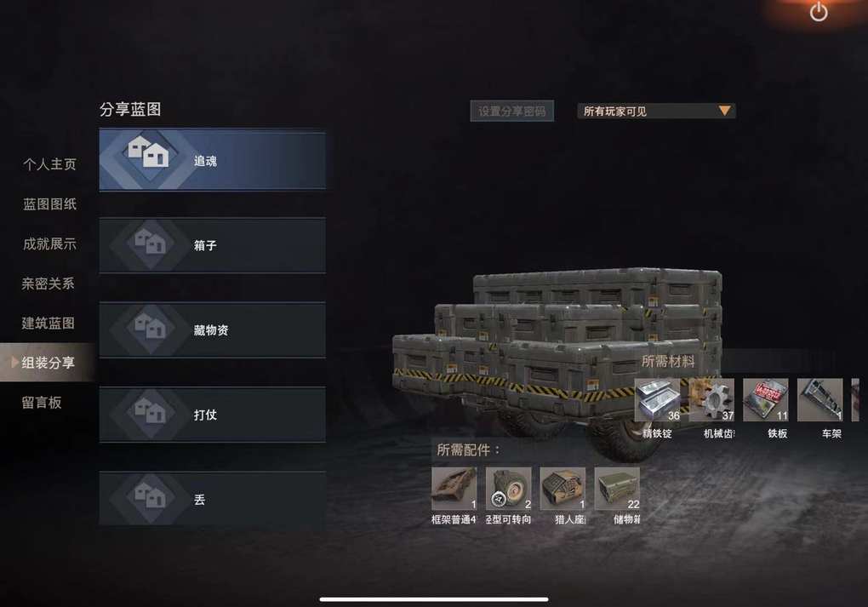Select the 追魂 blueprint entry
The height and width of the screenshot is (607, 868).
212,160
